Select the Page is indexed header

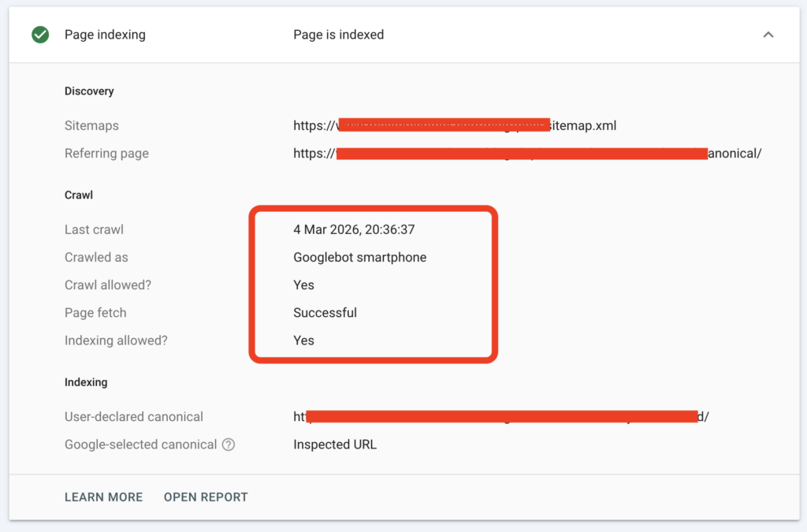(338, 34)
